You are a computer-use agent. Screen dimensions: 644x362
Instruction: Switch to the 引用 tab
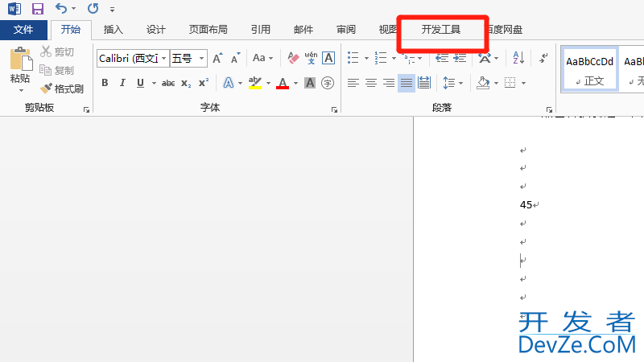pos(260,30)
